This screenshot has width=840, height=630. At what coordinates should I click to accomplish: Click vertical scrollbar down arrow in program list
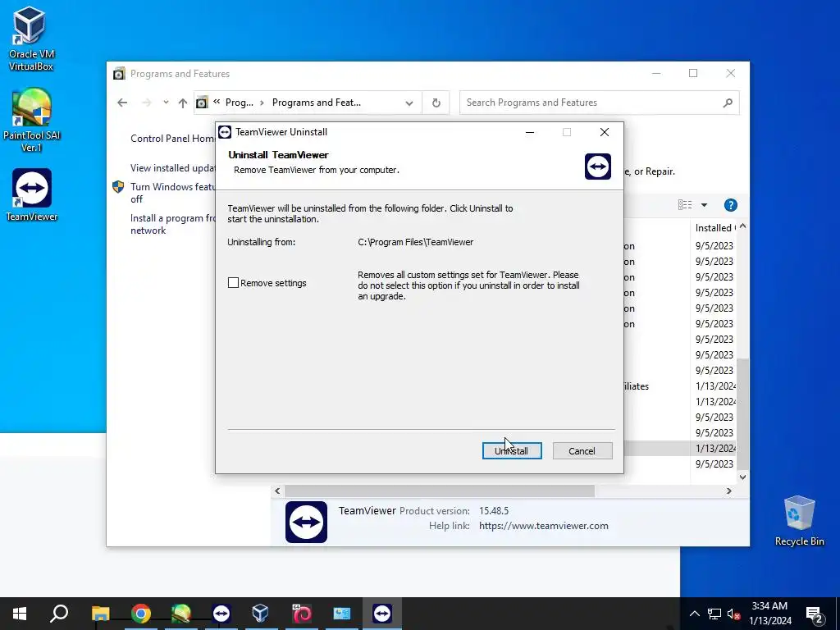tap(742, 477)
